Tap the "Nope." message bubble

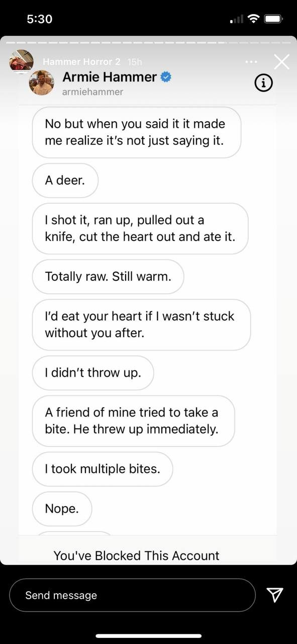pyautogui.click(x=62, y=509)
